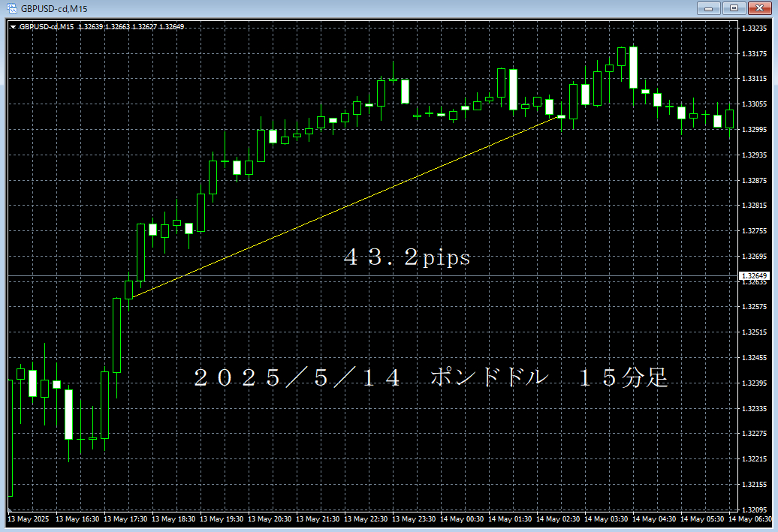Click the 13 May 2025 time axis label
This screenshot has height=532, width=778.
pyautogui.click(x=28, y=519)
